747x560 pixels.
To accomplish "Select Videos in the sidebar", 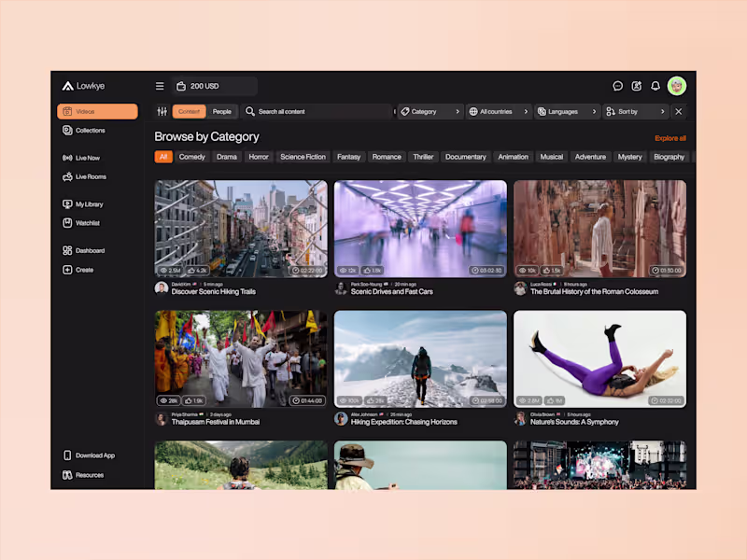I will click(x=97, y=111).
